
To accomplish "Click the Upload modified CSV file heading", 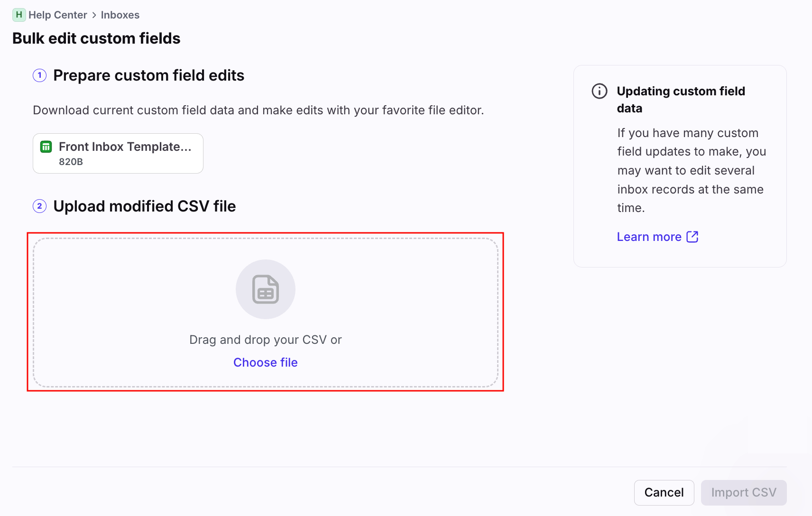I will coord(144,206).
